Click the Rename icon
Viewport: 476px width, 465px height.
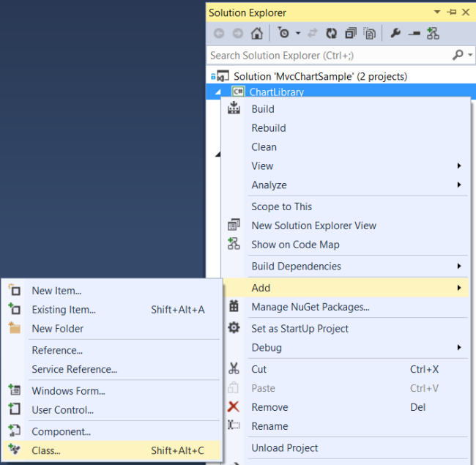click(x=234, y=425)
